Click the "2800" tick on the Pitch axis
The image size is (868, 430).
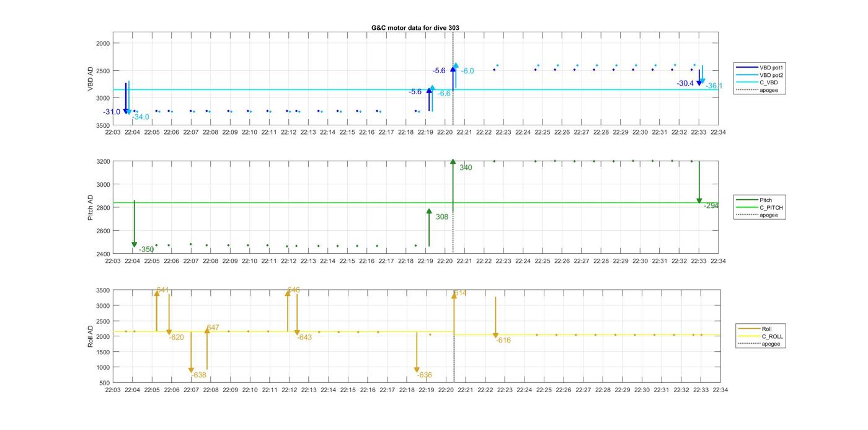point(102,208)
